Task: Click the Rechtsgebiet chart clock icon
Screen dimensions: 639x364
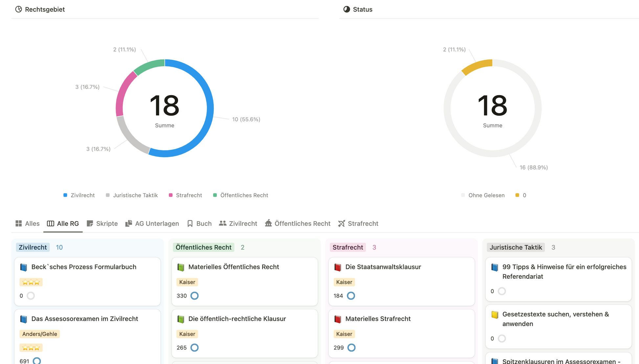Action: coord(18,9)
